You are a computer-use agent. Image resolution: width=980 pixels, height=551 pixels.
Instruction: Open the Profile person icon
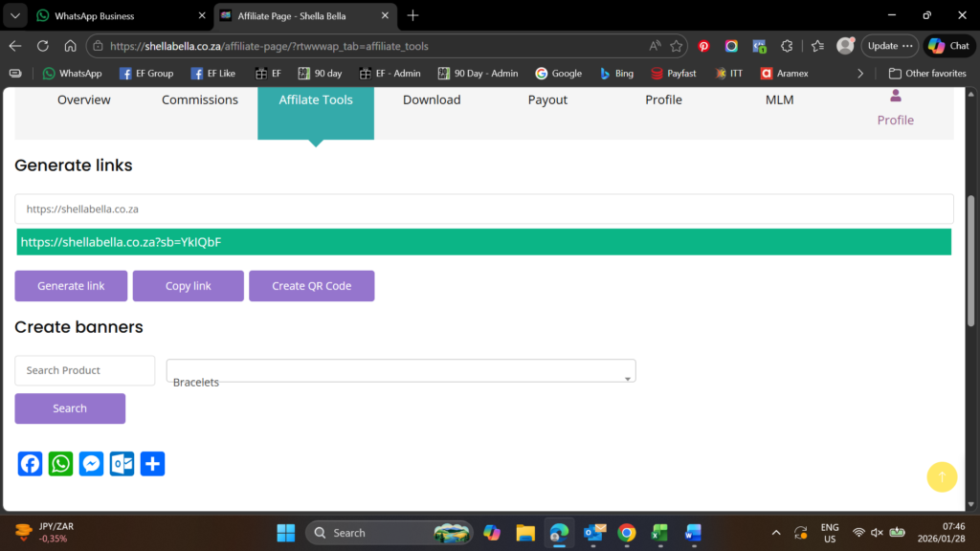click(896, 96)
